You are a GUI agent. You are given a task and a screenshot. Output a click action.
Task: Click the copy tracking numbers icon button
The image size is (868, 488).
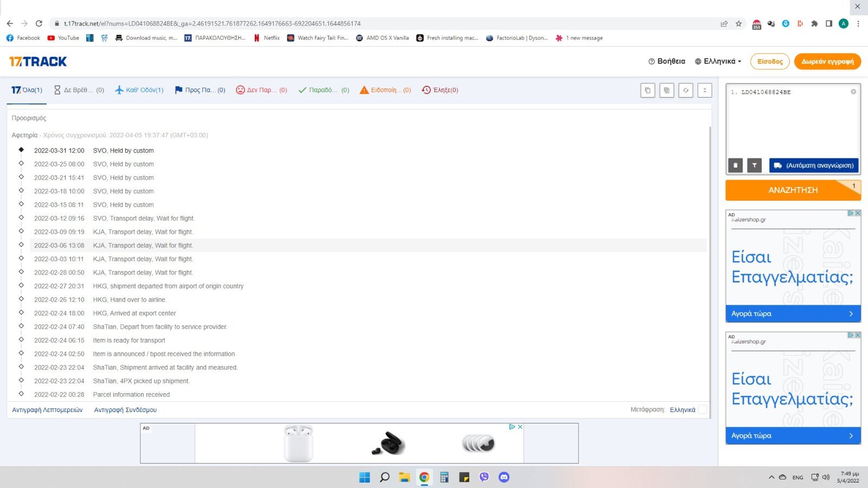[648, 91]
